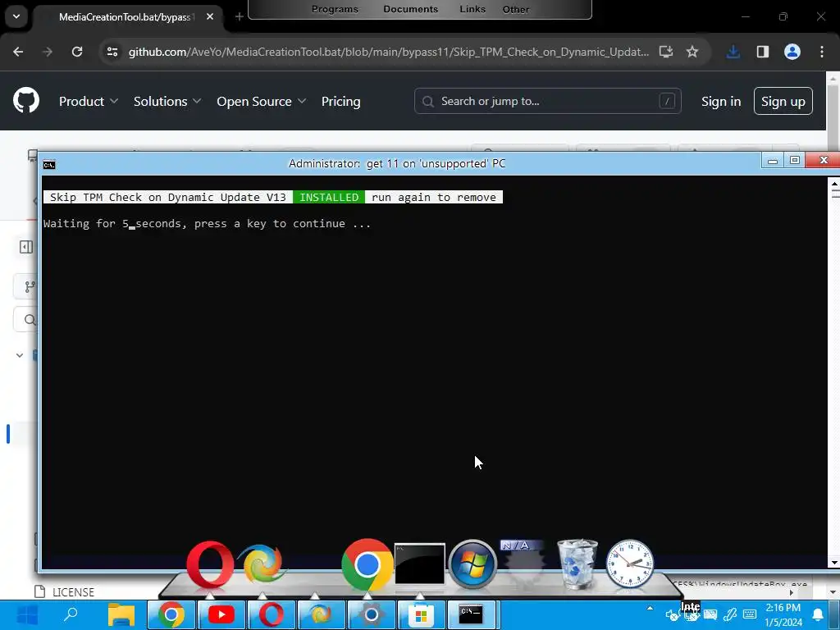
Task: Click the command prompt scrollbar down arrow
Action: pos(834,563)
